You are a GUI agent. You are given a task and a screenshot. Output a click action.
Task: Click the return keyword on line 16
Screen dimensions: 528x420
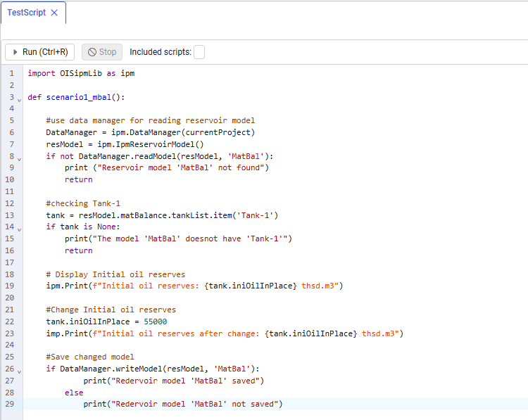click(78, 250)
